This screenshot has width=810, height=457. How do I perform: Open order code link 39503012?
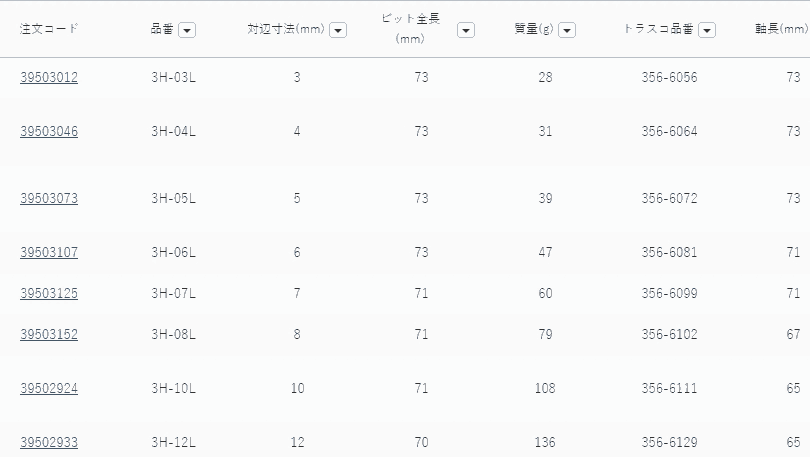[49, 77]
